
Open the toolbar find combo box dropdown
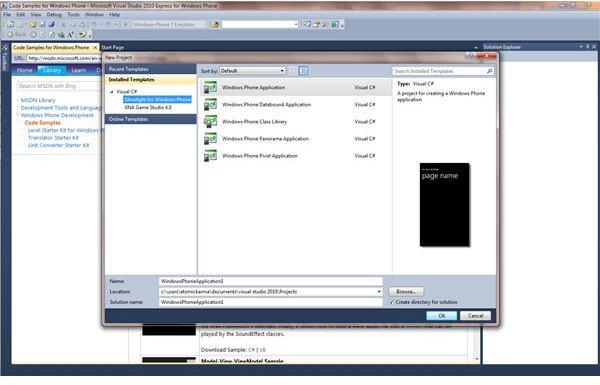coord(296,24)
